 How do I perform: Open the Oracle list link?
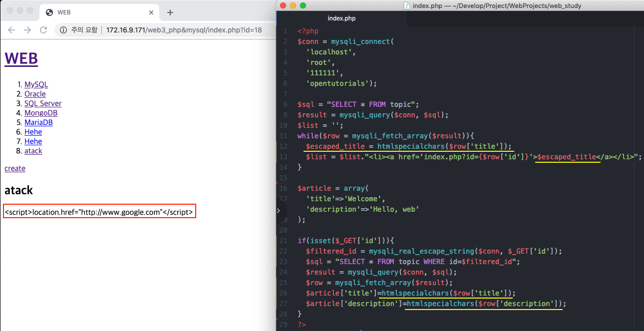35,94
